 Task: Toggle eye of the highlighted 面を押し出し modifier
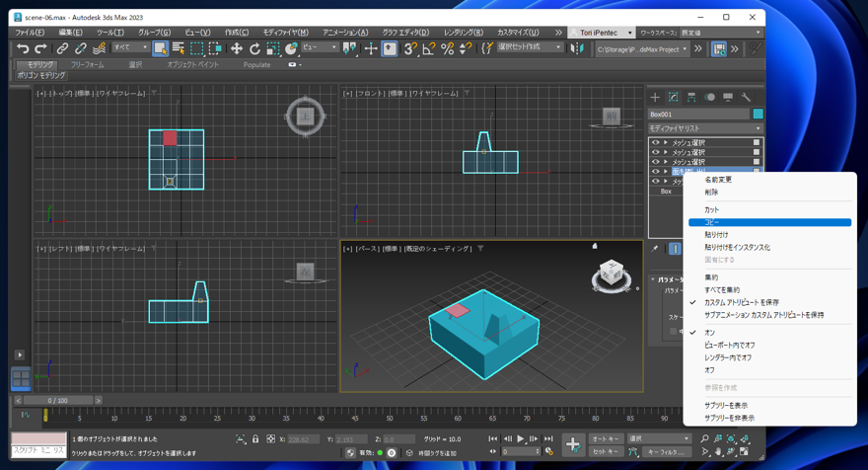click(x=655, y=171)
